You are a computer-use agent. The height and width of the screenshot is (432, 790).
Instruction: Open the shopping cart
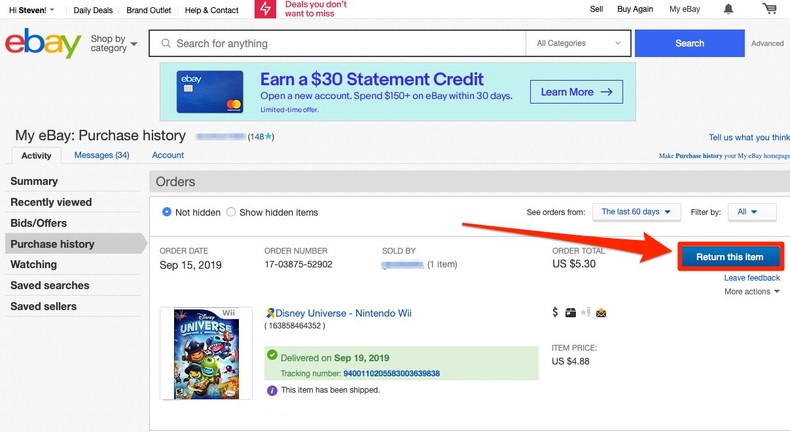click(x=768, y=9)
